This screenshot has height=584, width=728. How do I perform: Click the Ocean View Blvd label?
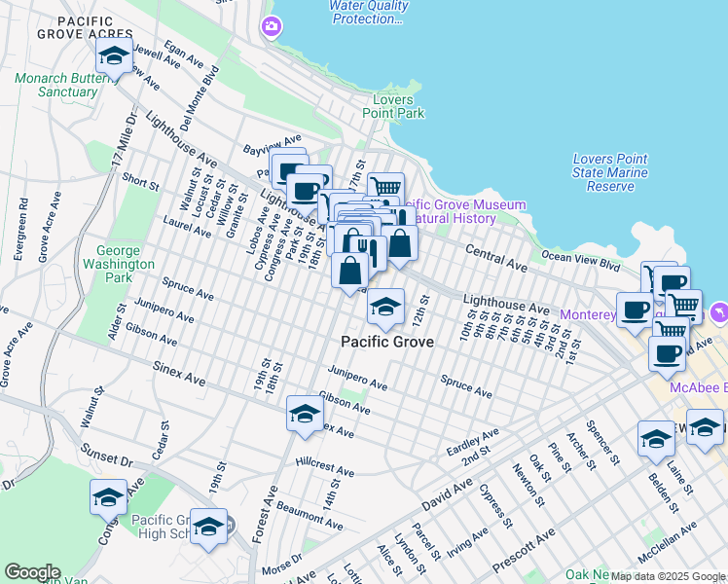pos(581,262)
